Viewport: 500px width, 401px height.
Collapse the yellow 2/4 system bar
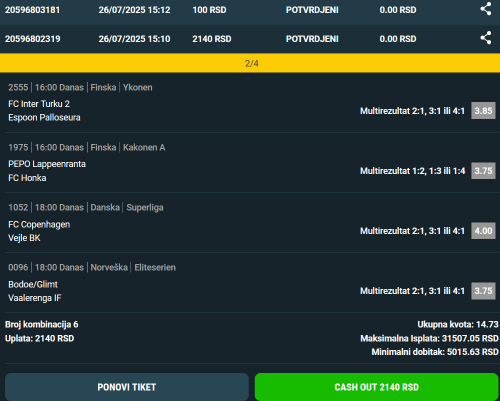point(250,63)
